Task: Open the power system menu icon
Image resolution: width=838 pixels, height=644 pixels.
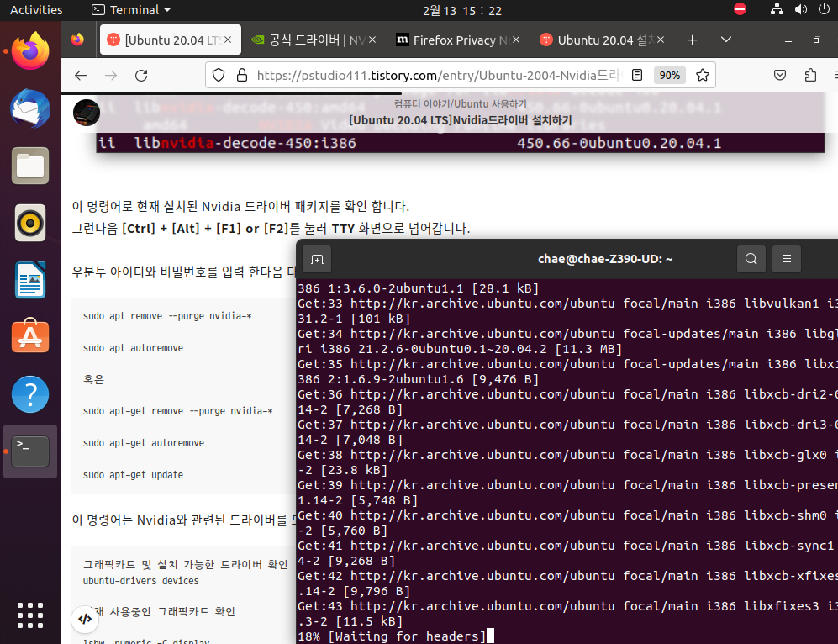Action: [824, 9]
